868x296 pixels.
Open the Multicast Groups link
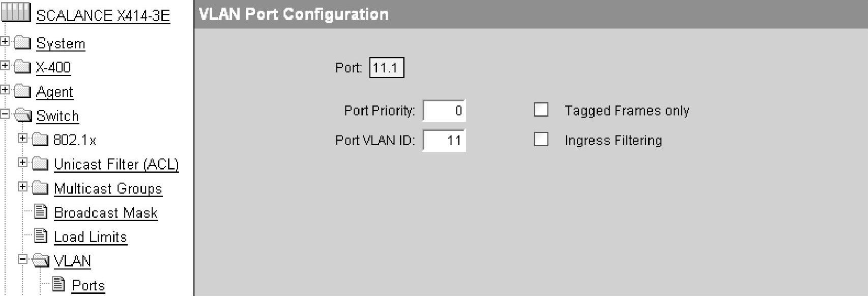pos(108,189)
